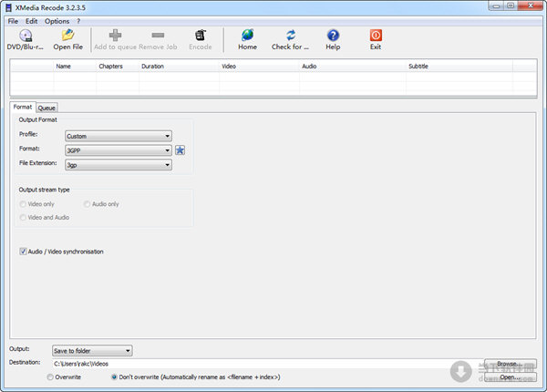Select the Video and Audio radio button
This screenshot has height=392, width=547.
click(x=23, y=217)
